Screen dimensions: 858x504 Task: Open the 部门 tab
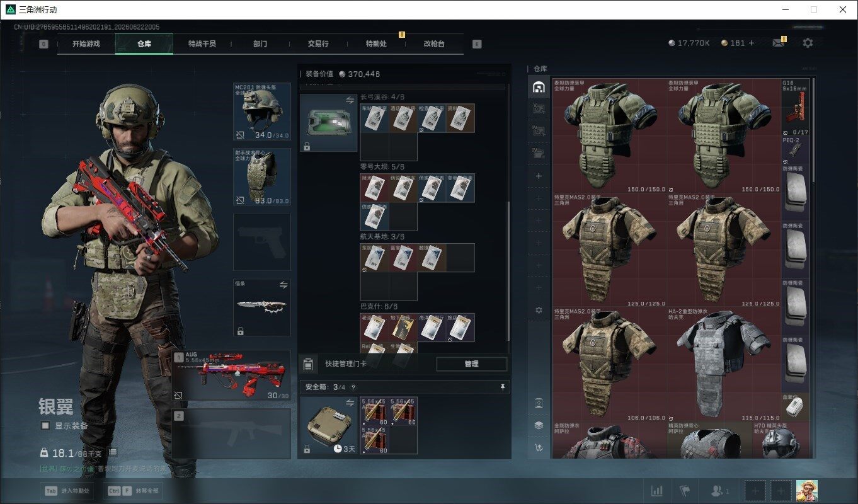(x=260, y=44)
